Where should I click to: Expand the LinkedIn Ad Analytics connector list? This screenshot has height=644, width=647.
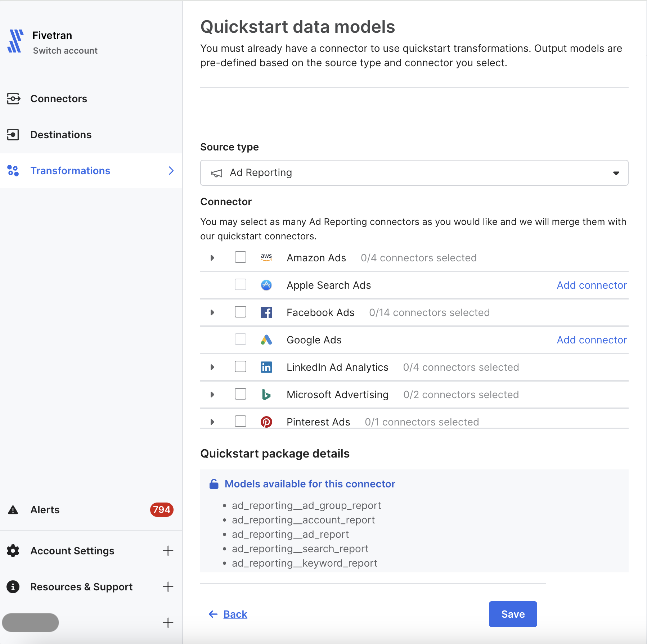point(212,367)
